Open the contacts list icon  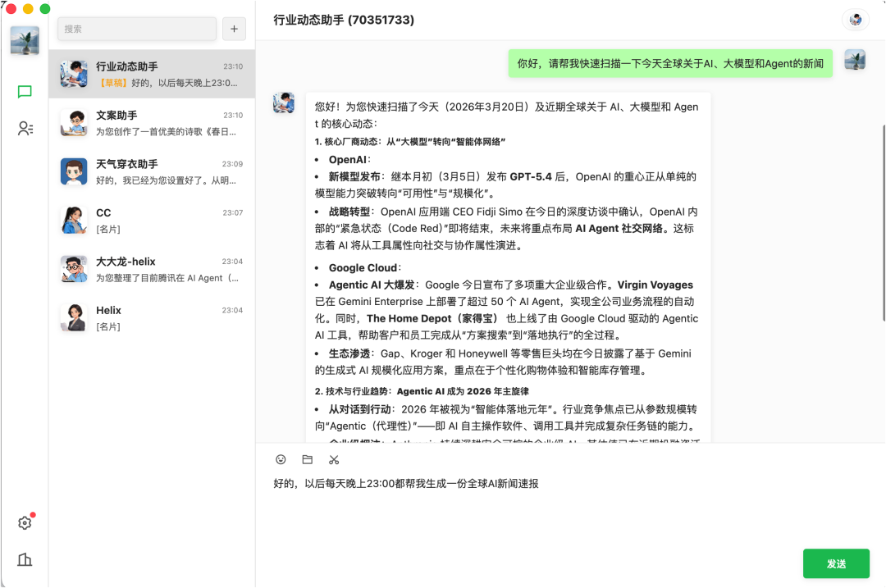point(25,129)
